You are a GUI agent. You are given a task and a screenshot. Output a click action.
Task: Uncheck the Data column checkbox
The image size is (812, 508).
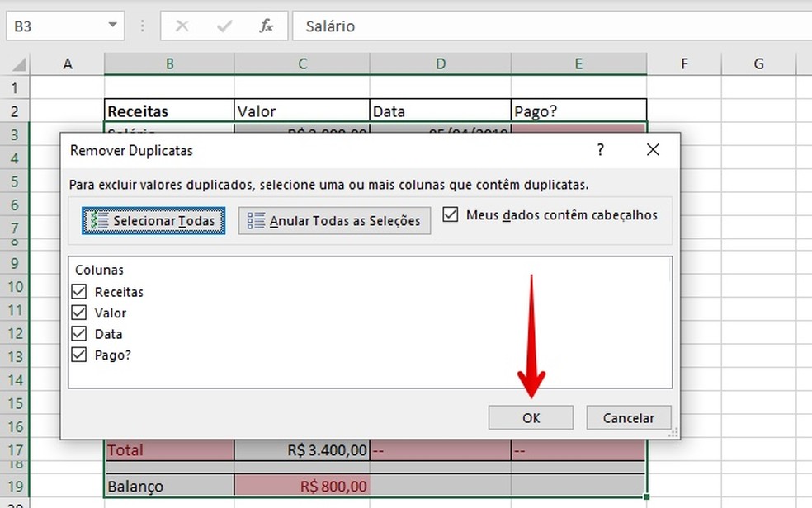pyautogui.click(x=78, y=334)
